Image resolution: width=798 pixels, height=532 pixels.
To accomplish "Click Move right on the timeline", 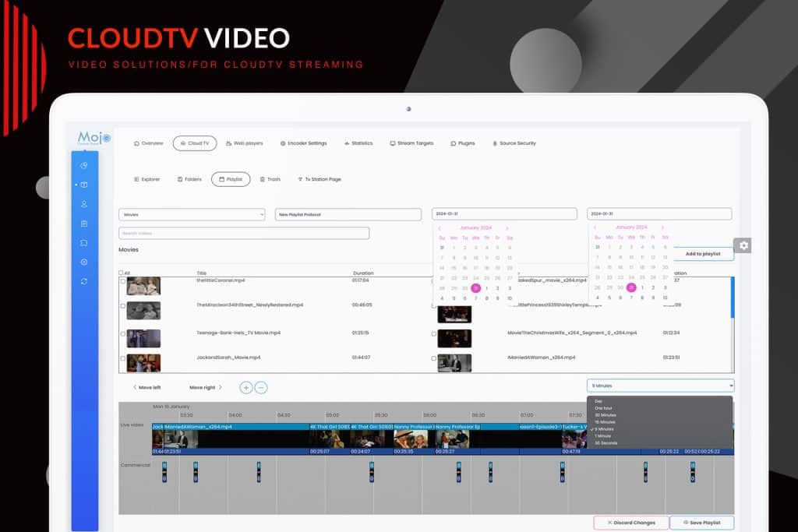I will point(206,388).
